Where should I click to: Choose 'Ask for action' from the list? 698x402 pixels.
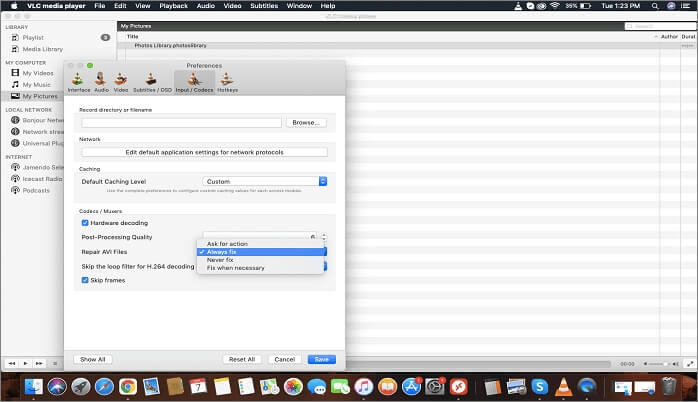(x=227, y=244)
